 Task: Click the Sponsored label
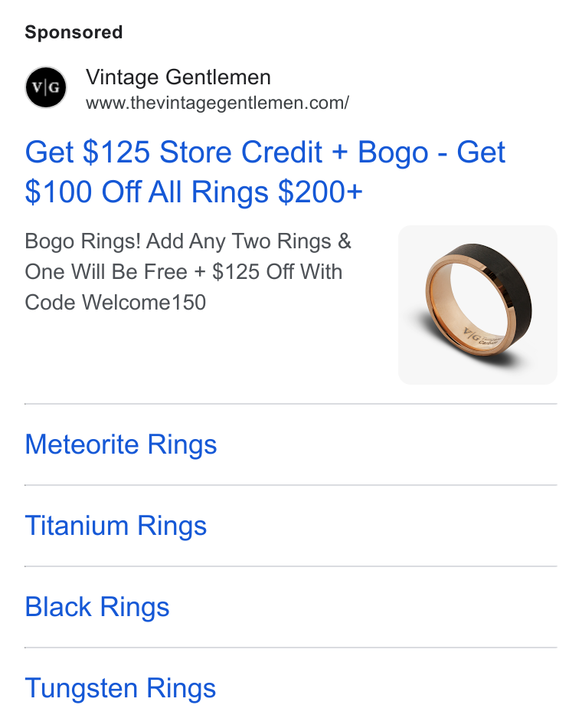coord(74,32)
